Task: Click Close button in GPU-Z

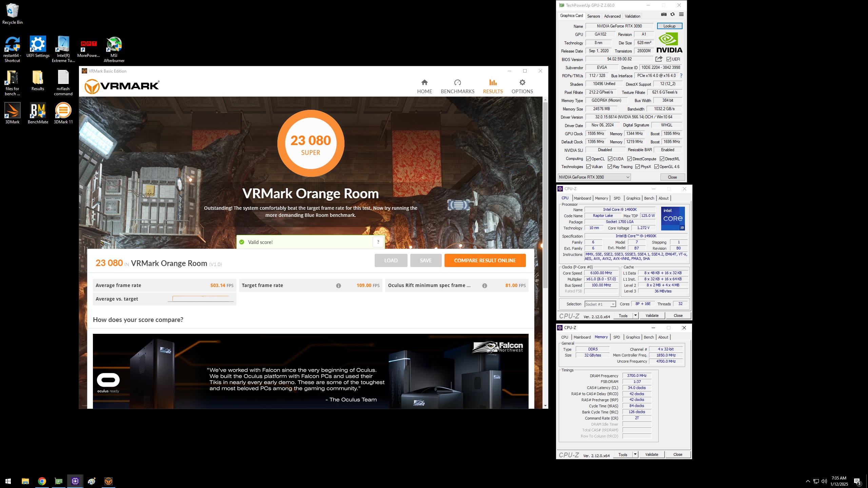Action: (x=672, y=177)
